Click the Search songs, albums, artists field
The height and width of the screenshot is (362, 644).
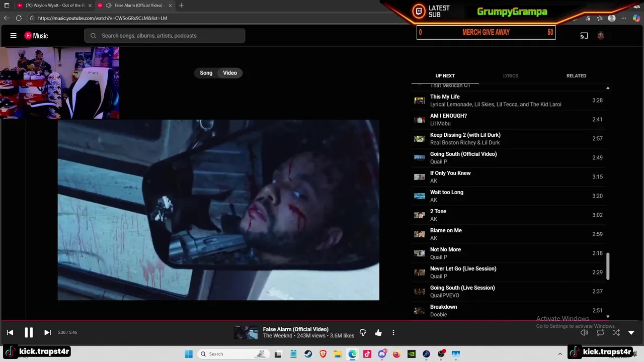coord(165,36)
